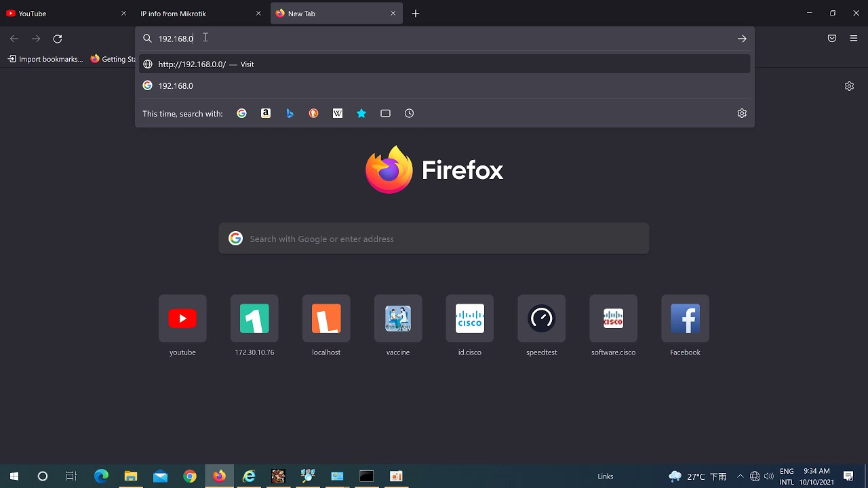Image resolution: width=868 pixels, height=488 pixels.
Task: Open Cortana search circle
Action: (x=43, y=476)
